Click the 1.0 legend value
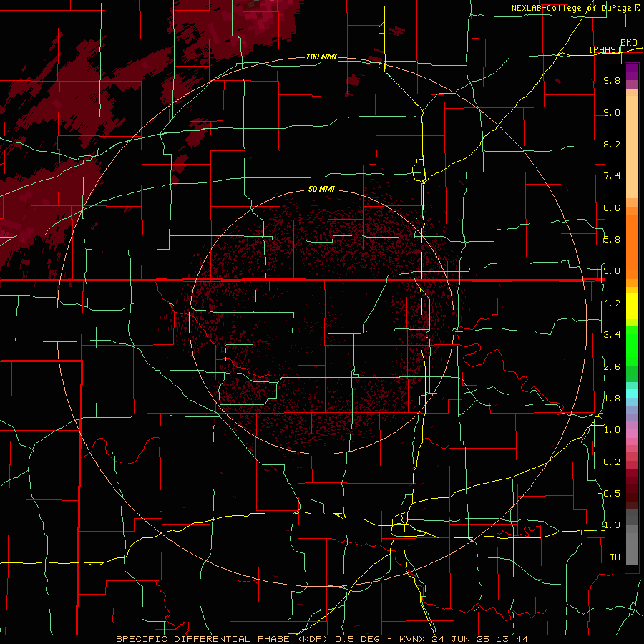Screen dimensions: 644x644 612,430
